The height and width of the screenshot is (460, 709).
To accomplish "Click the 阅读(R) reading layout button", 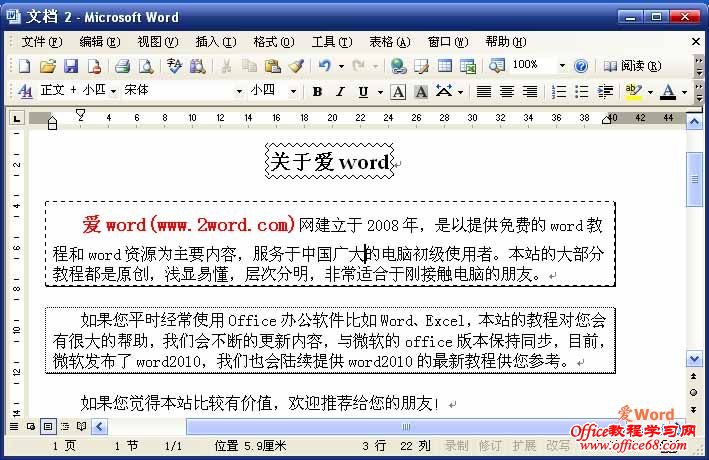I will [632, 66].
